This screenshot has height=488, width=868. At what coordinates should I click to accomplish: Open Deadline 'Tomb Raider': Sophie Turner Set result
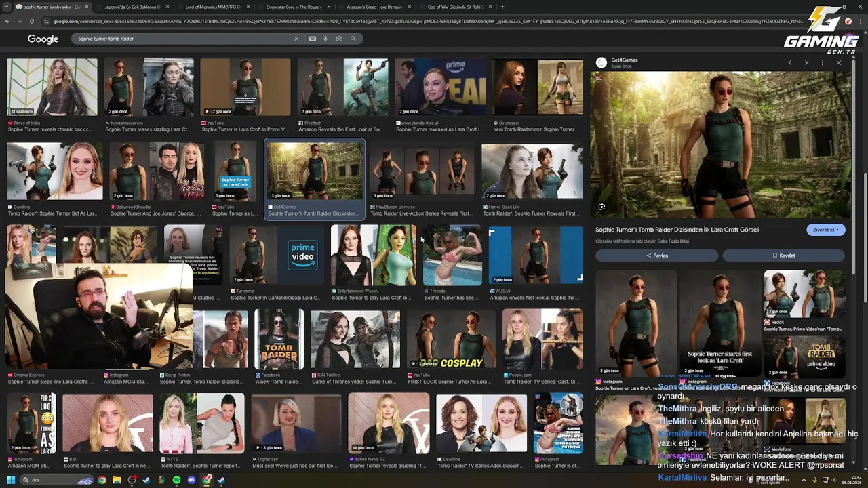click(53, 213)
